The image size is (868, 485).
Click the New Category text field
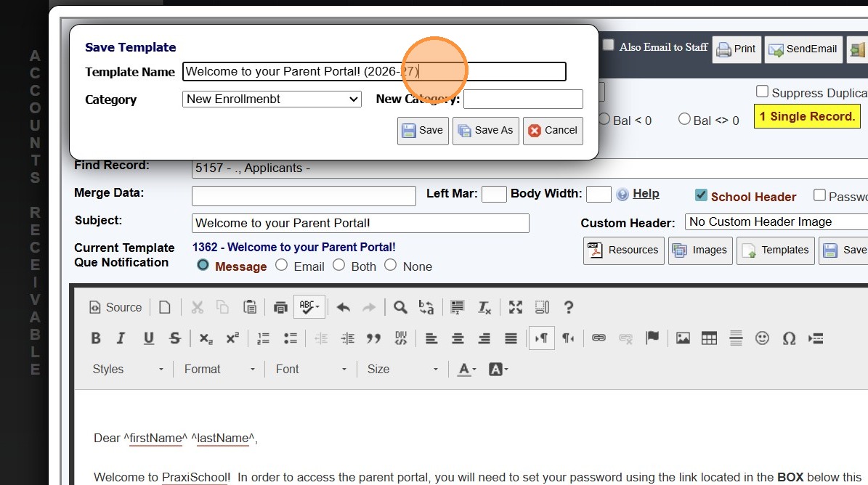pos(523,99)
